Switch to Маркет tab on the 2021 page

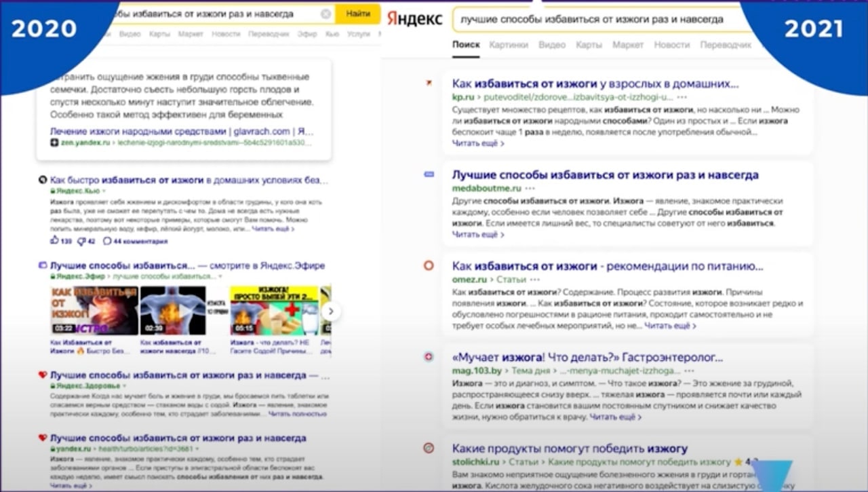(x=628, y=45)
